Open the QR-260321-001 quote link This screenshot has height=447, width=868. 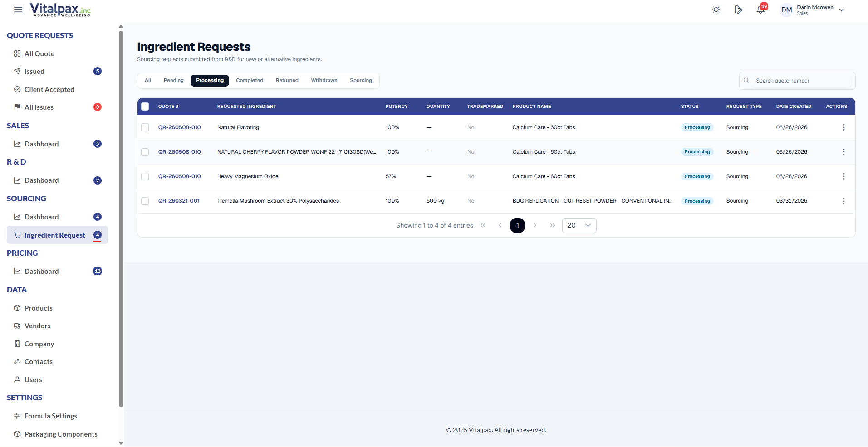(x=179, y=201)
